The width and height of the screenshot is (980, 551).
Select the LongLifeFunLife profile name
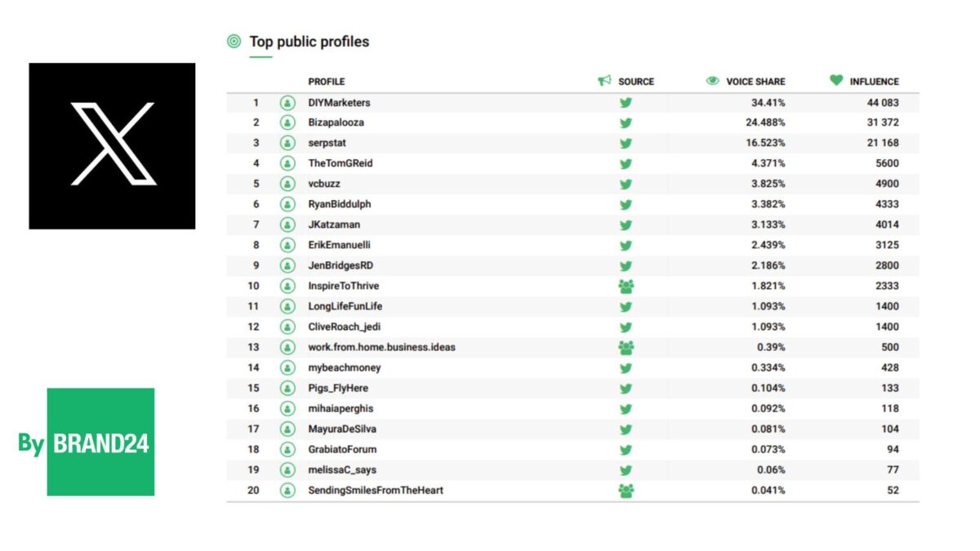[345, 306]
